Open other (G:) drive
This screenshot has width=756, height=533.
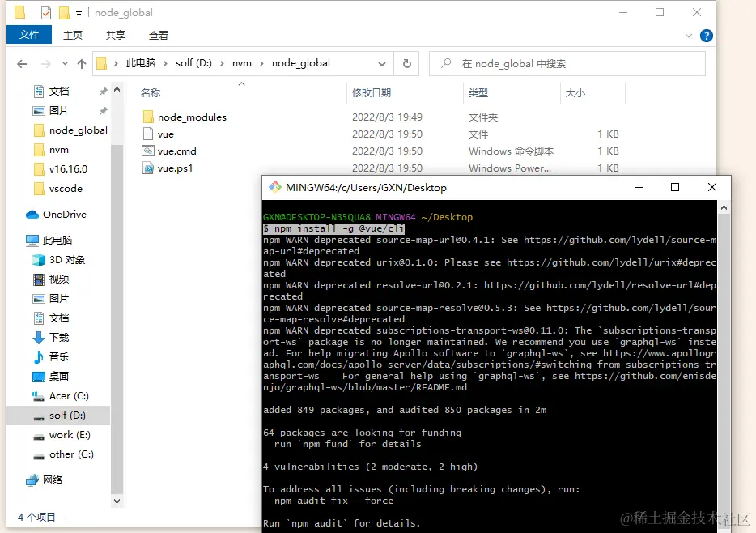[71, 454]
